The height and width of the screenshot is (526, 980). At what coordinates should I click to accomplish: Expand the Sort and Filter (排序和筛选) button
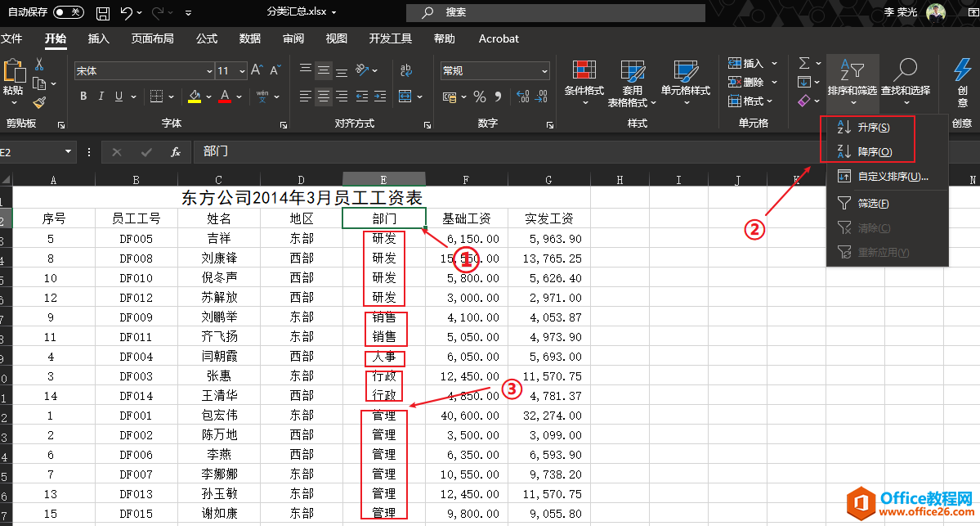pyautogui.click(x=852, y=83)
